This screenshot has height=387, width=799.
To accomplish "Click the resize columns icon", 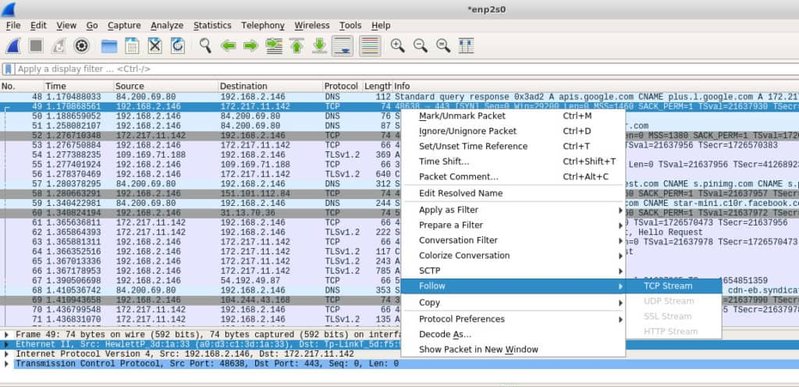I will (x=466, y=46).
